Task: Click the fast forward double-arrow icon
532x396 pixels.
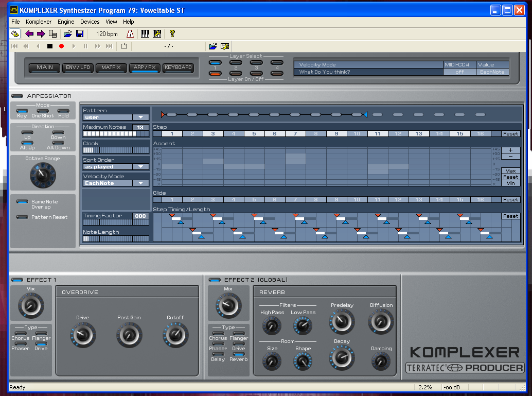Action: pos(97,46)
